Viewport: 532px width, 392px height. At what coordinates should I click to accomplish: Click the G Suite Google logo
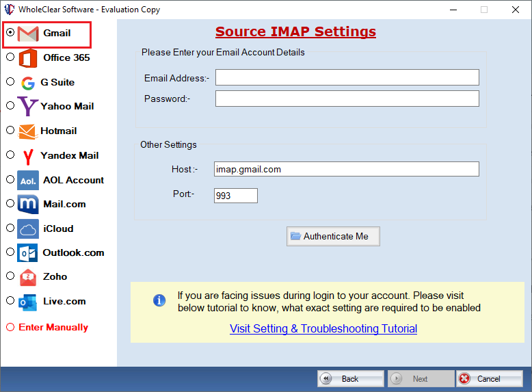pos(28,83)
